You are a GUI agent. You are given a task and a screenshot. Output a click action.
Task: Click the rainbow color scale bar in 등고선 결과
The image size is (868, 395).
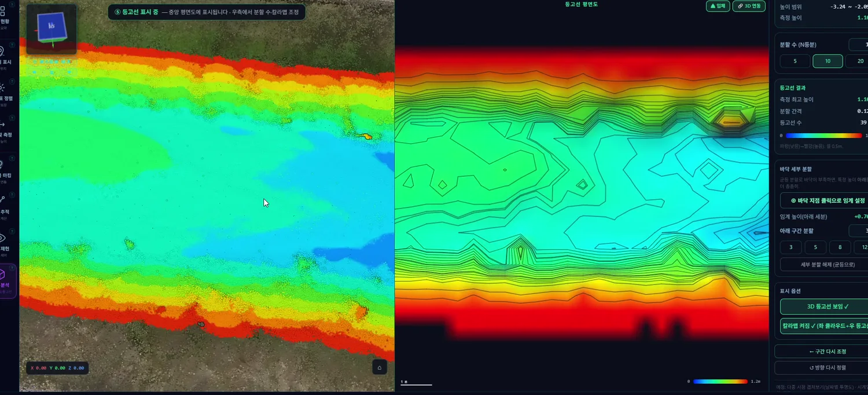[x=824, y=136]
